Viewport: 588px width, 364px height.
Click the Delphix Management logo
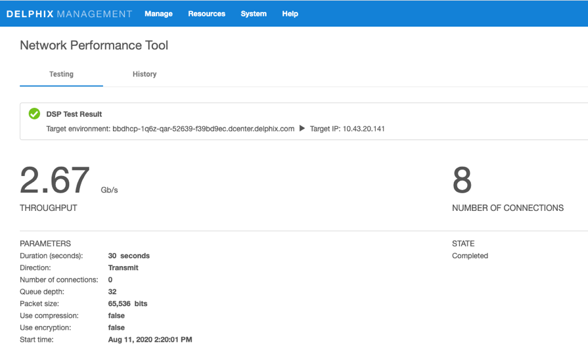[x=69, y=14]
